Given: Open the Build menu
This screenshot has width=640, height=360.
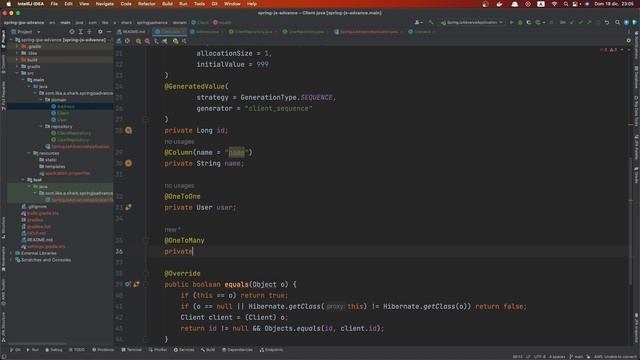Looking at the screenshot, I should [167, 4].
